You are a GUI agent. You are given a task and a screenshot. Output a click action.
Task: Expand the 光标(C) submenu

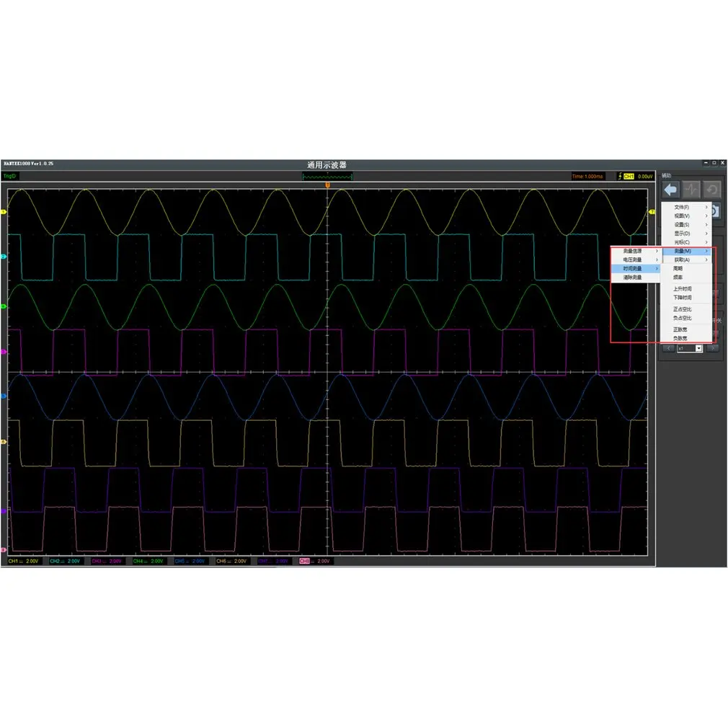click(x=687, y=242)
